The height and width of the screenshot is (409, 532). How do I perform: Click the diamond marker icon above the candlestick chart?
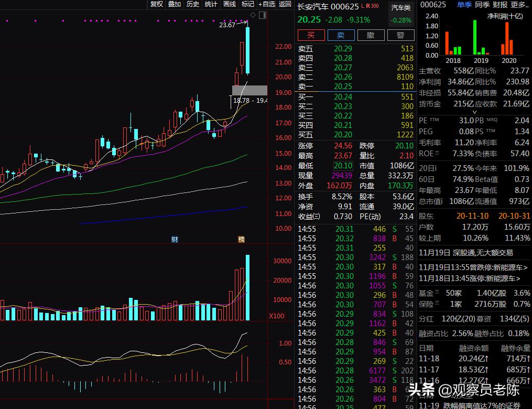[253, 15]
